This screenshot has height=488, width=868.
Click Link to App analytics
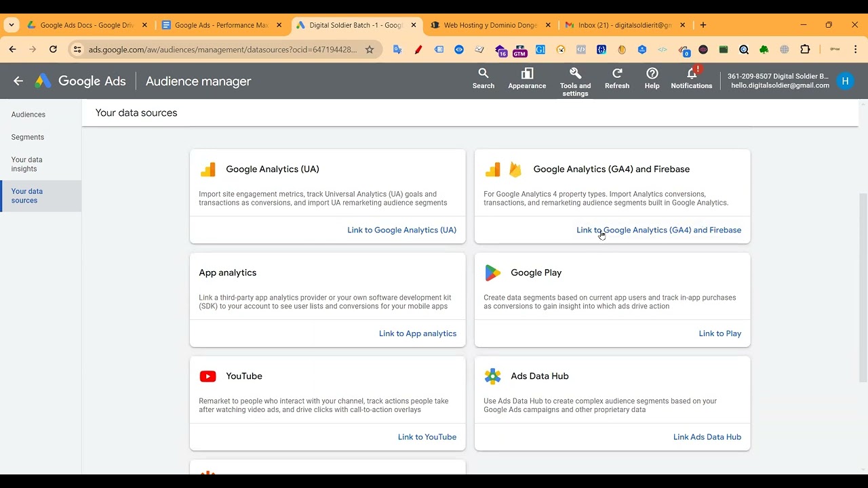418,333
